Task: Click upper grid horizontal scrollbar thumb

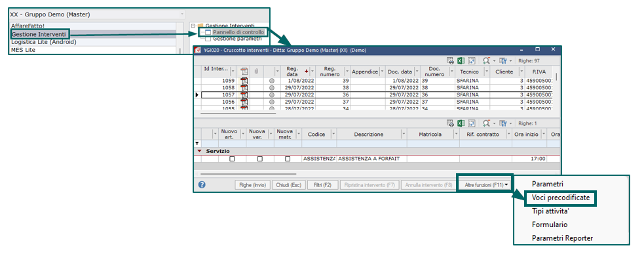Action: 238,113
